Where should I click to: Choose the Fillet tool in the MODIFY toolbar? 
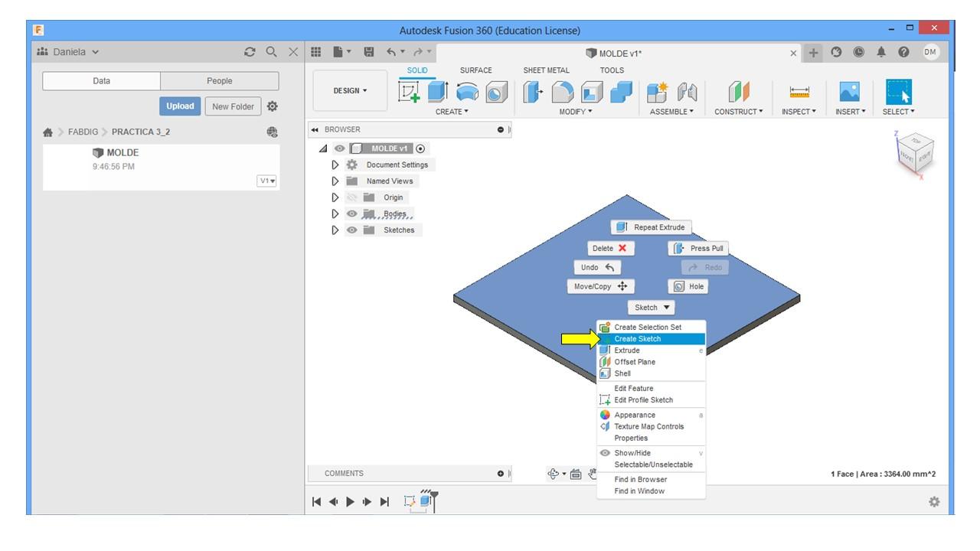tap(563, 92)
